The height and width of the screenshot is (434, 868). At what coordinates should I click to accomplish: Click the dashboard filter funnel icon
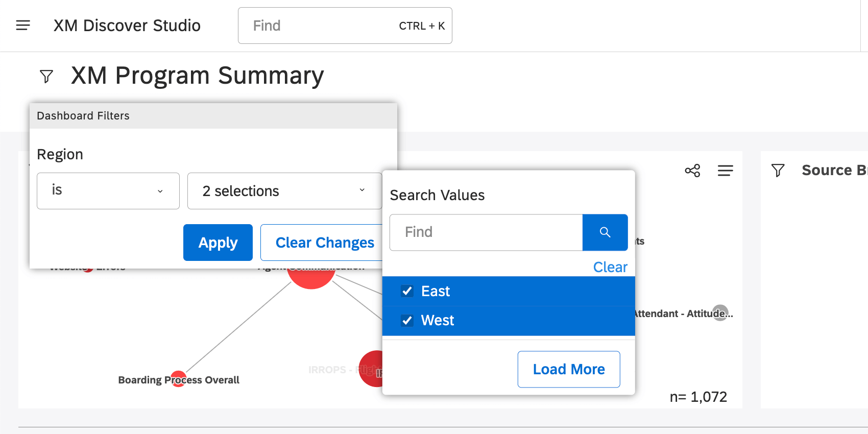point(46,77)
